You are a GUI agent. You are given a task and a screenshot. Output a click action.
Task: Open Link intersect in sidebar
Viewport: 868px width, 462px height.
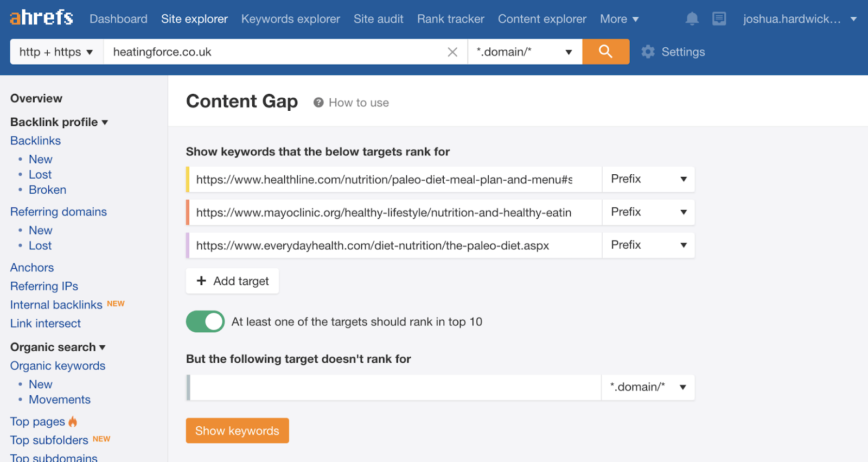click(46, 324)
